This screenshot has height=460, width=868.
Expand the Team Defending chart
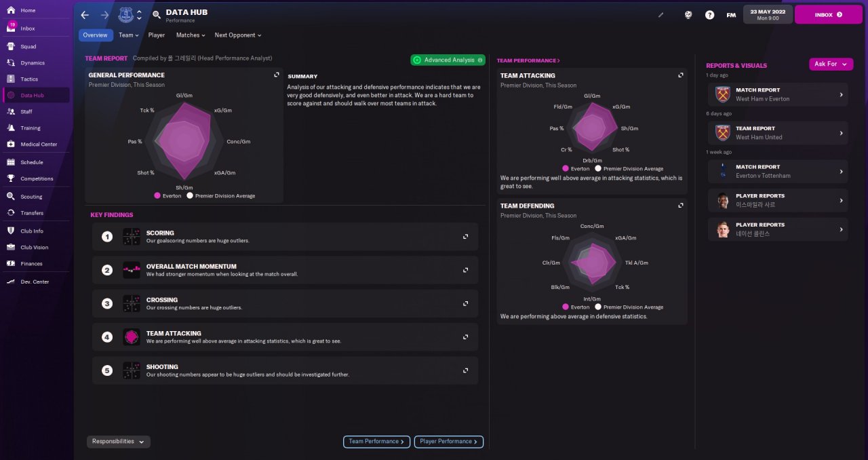click(681, 206)
